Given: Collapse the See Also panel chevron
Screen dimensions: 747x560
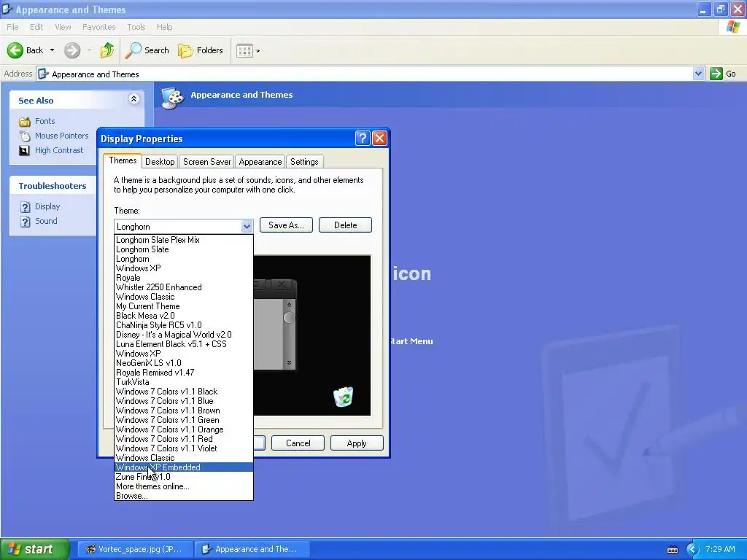Looking at the screenshot, I should coord(134,98).
